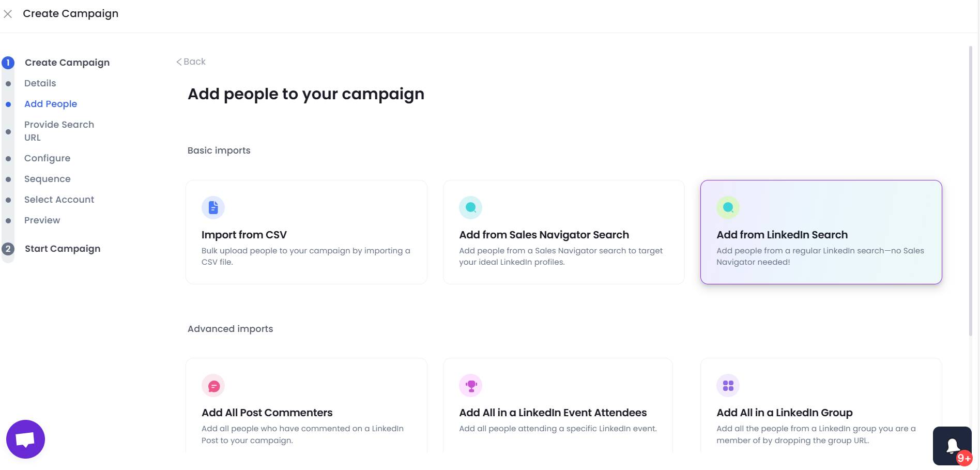Click the green search icon on LinkedIn Search card

pos(728,207)
